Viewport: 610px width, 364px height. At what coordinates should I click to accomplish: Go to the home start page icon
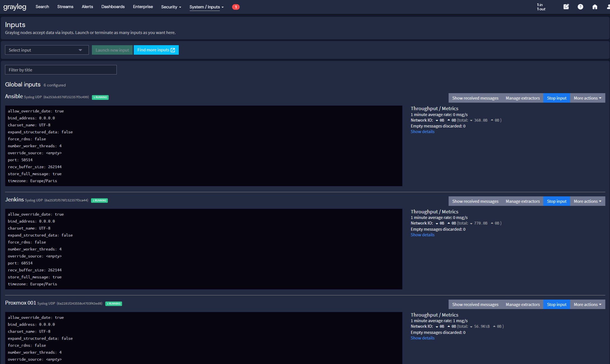[595, 7]
